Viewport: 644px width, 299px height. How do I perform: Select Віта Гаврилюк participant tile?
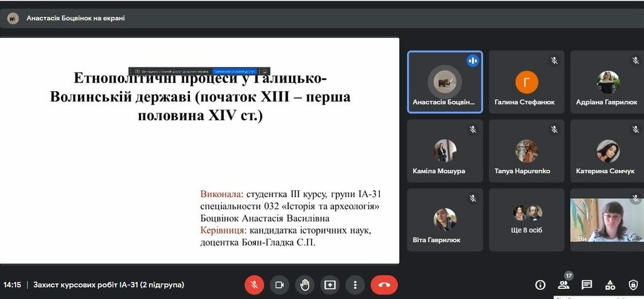tap(445, 219)
